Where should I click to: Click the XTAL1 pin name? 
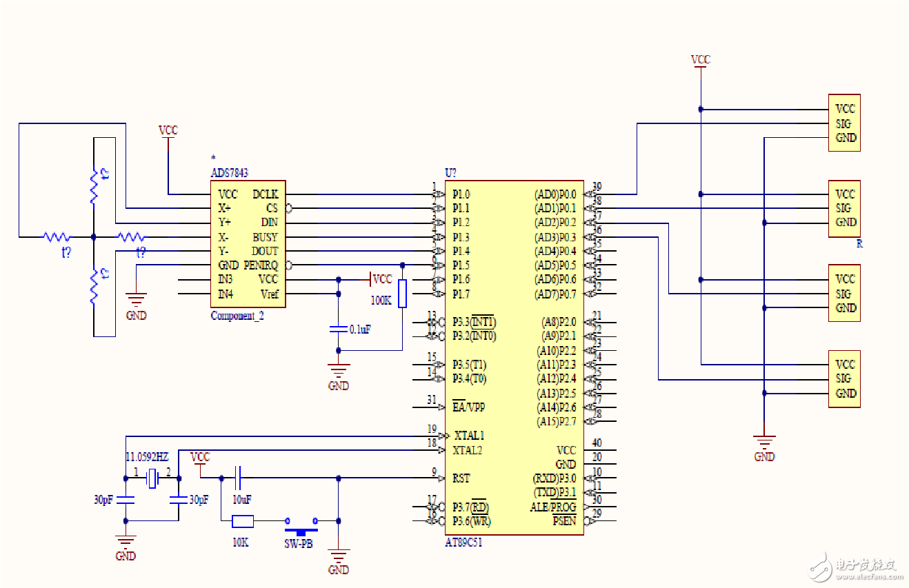click(x=469, y=436)
